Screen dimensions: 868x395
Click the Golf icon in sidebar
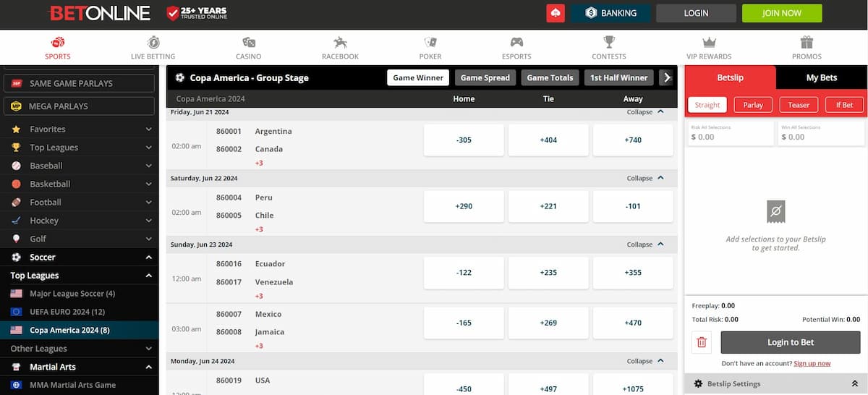(x=16, y=239)
